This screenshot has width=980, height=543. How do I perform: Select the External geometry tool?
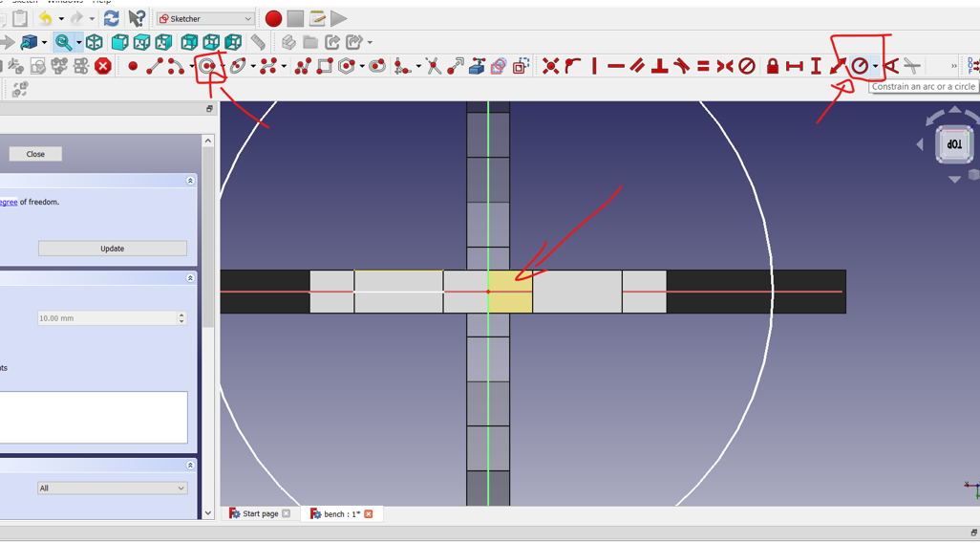(477, 66)
